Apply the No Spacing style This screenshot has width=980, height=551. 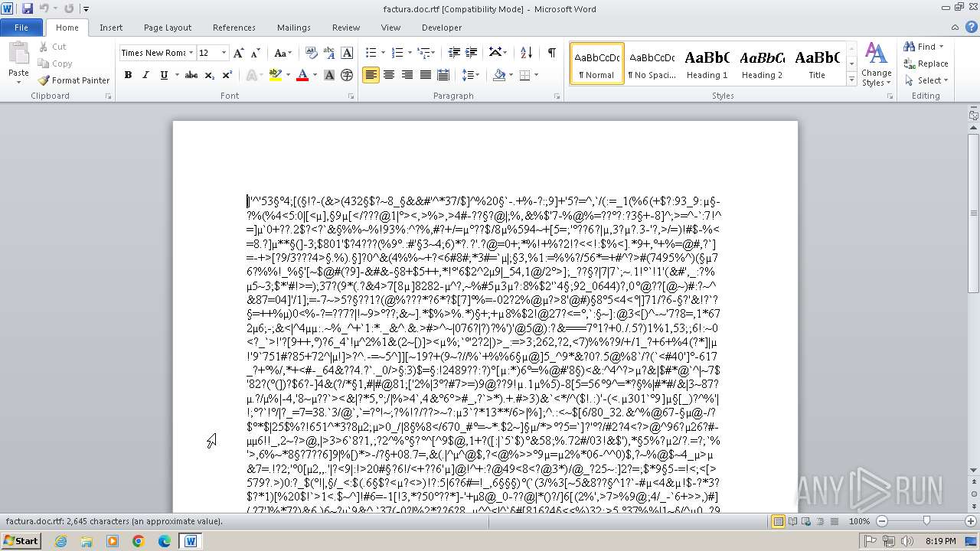point(652,64)
